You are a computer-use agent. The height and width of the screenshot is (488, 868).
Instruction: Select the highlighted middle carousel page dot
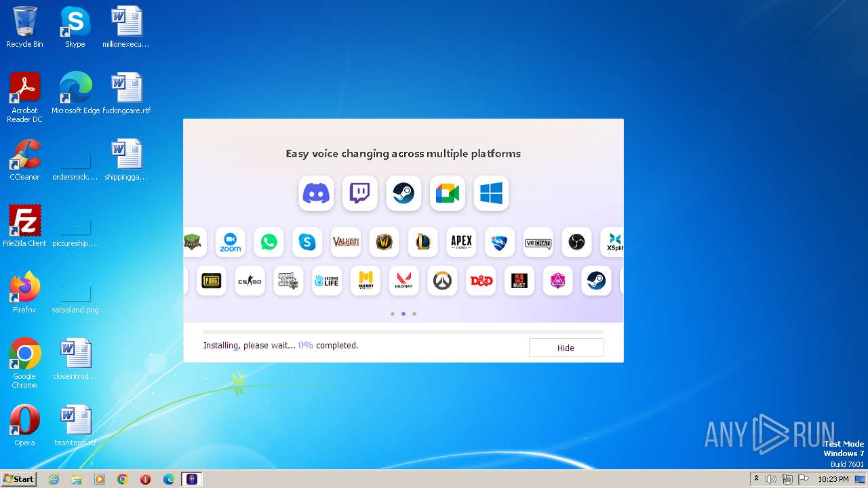coord(403,314)
